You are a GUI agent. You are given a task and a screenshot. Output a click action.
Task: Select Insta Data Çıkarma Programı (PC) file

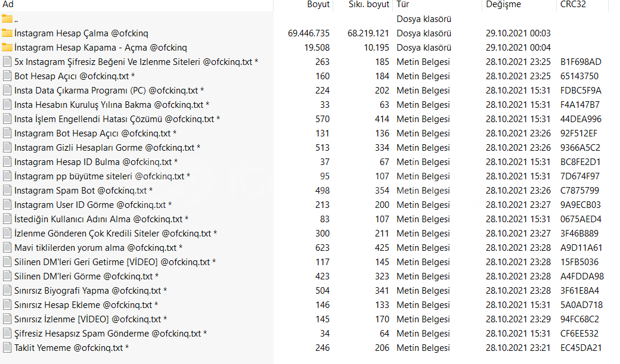pos(109,91)
